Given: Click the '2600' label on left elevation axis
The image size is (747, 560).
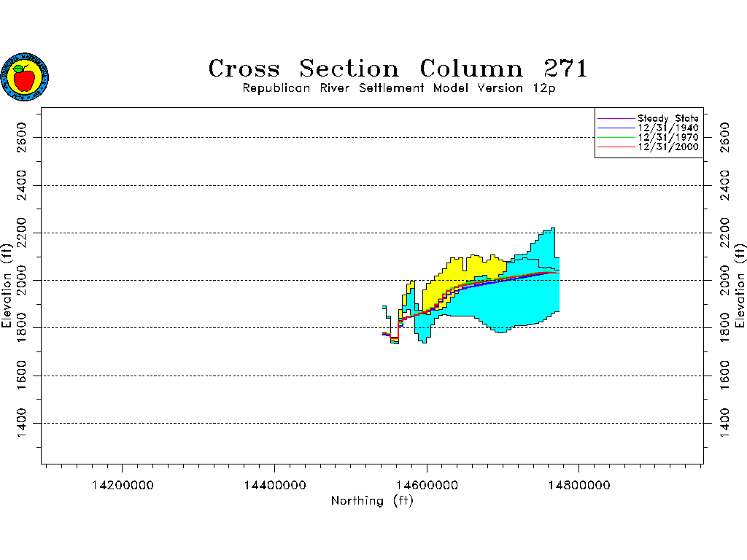Looking at the screenshot, I should pos(21,137).
